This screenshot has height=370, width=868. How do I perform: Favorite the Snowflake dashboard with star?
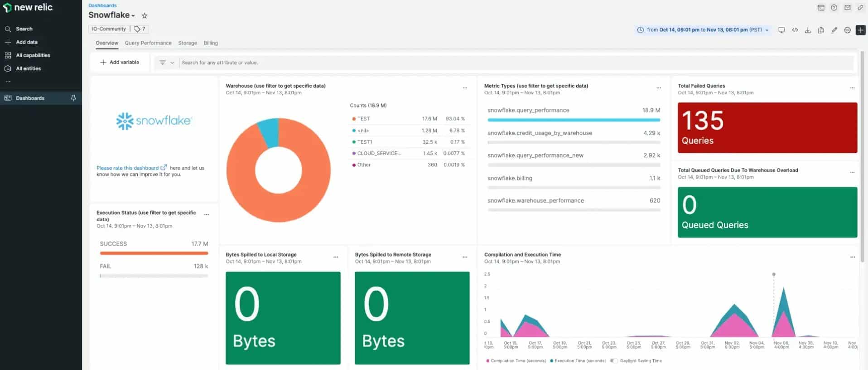point(145,15)
